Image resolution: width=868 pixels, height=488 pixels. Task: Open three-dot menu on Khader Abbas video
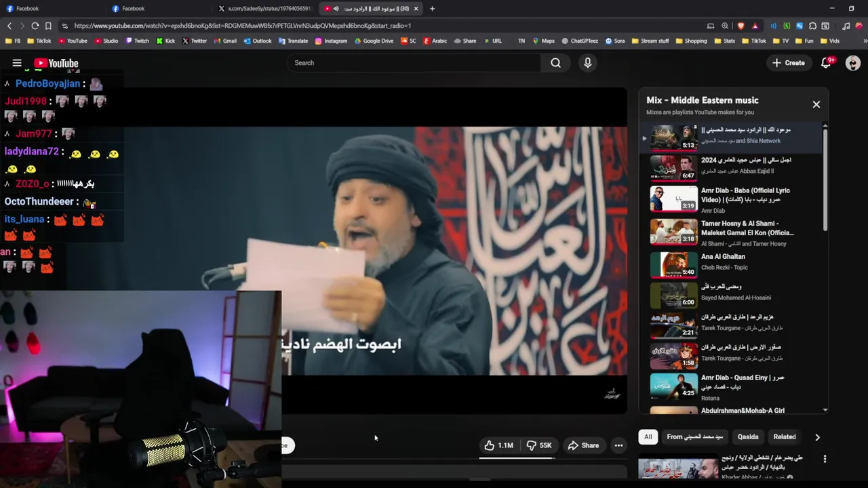(825, 459)
